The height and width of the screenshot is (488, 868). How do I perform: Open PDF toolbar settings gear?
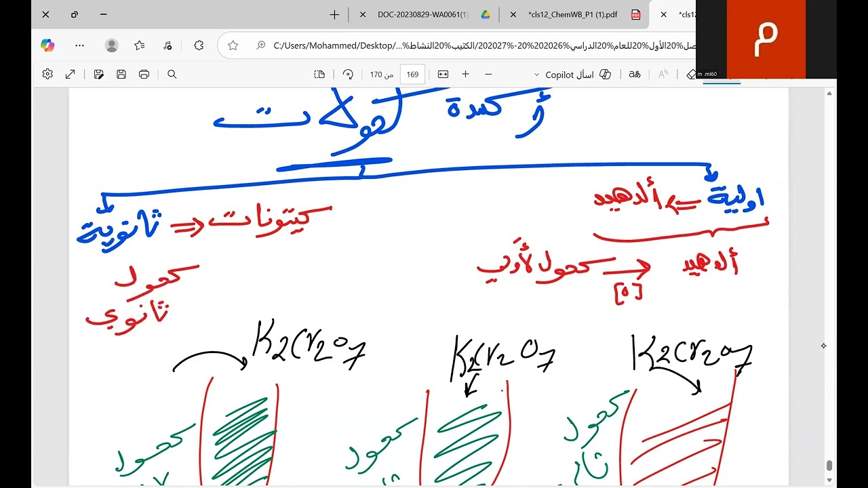(x=47, y=75)
